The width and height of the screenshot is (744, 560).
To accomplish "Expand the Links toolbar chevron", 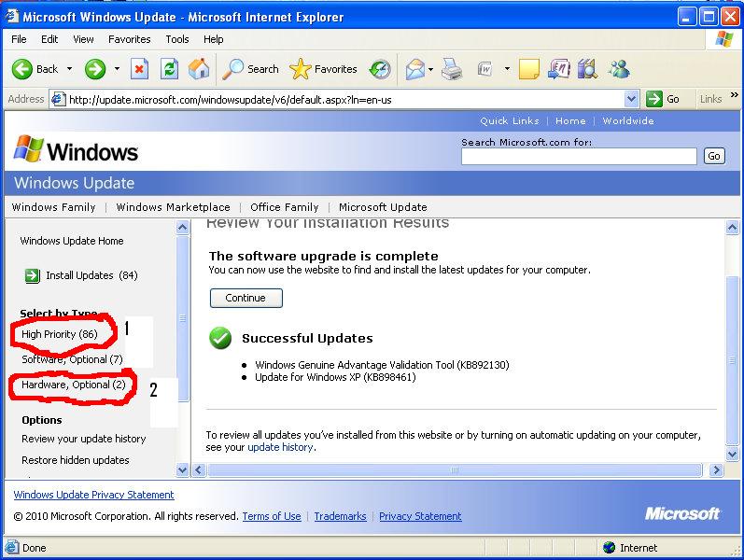I will pos(734,95).
